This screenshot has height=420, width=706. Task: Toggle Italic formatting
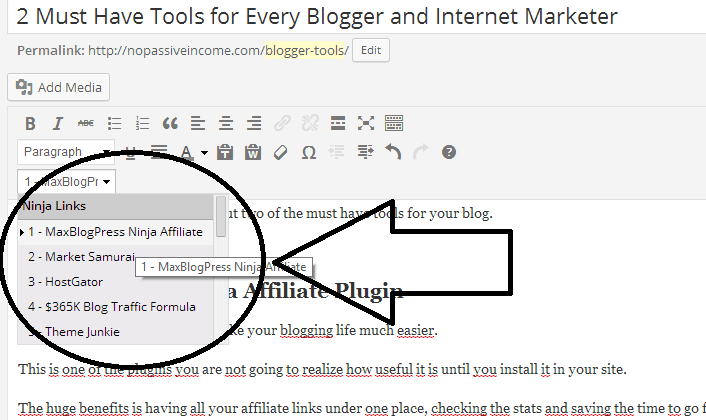(x=58, y=123)
